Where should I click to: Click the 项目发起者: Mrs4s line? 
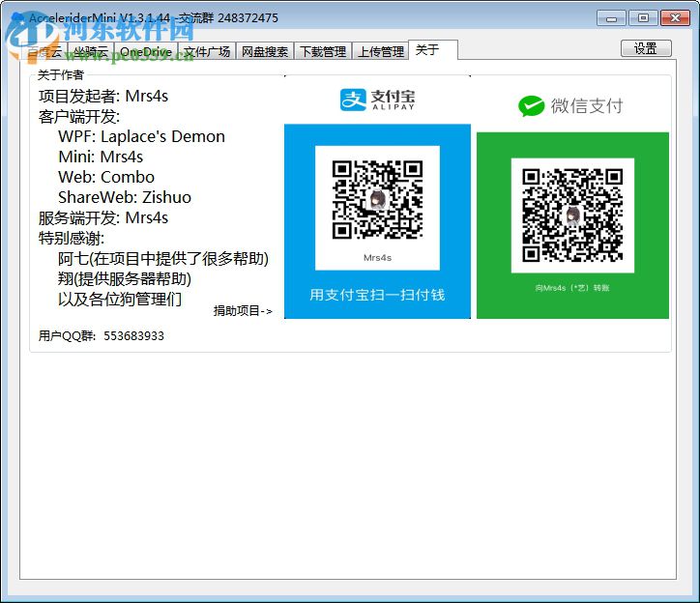click(103, 96)
